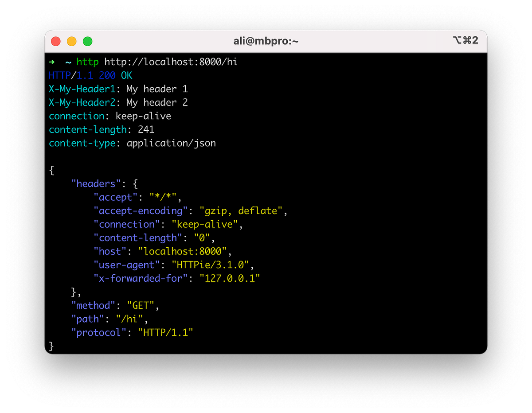Click the content-type header label
This screenshot has height=413, width=532.
pos(82,143)
